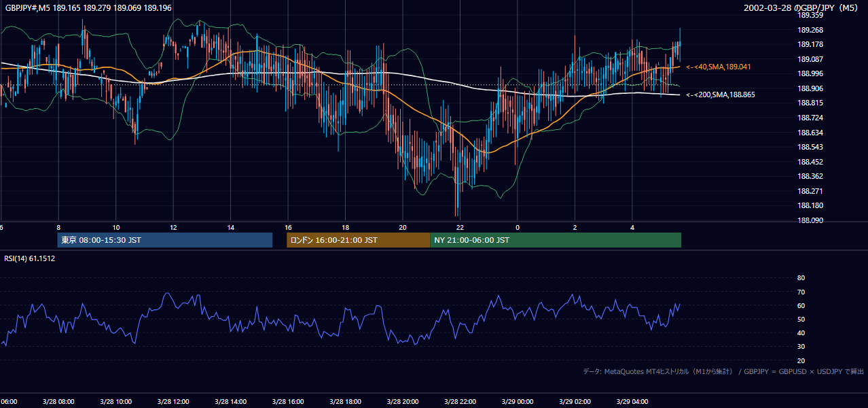Click the 3/28 14:00 date axis label
The height and width of the screenshot is (408, 868).
click(x=230, y=401)
